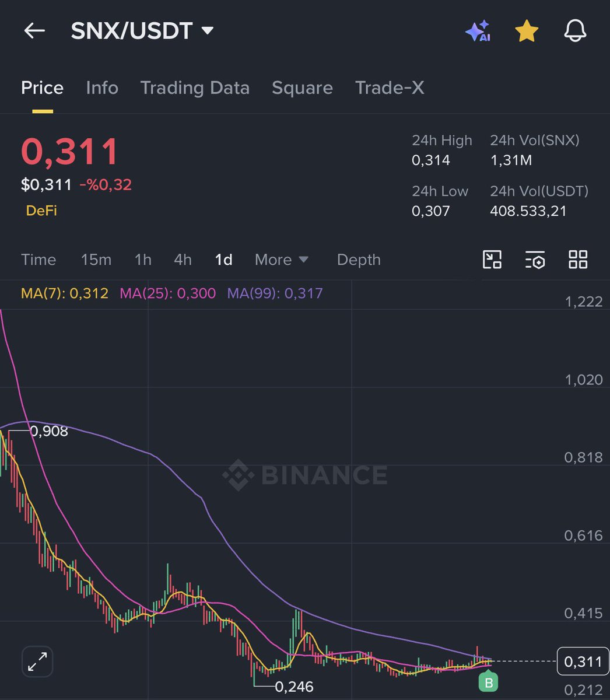Open the chart drawing tools icon
Screen dimensions: 610x700
click(x=492, y=260)
